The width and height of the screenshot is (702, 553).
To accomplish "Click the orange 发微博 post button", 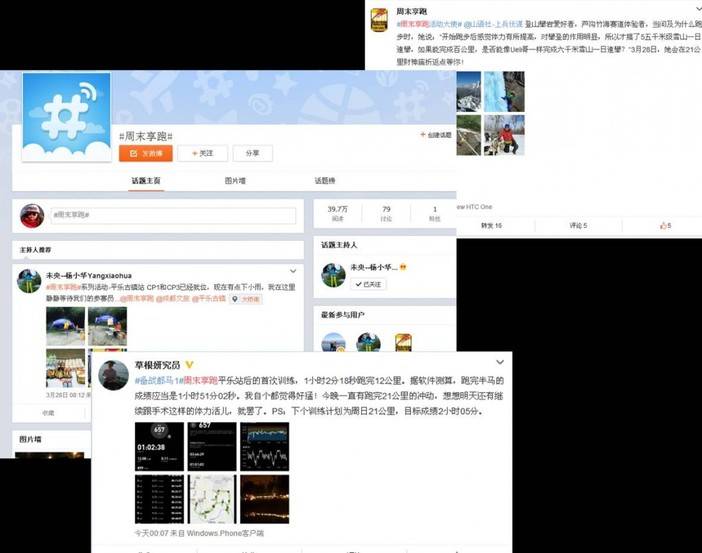I will [x=146, y=153].
